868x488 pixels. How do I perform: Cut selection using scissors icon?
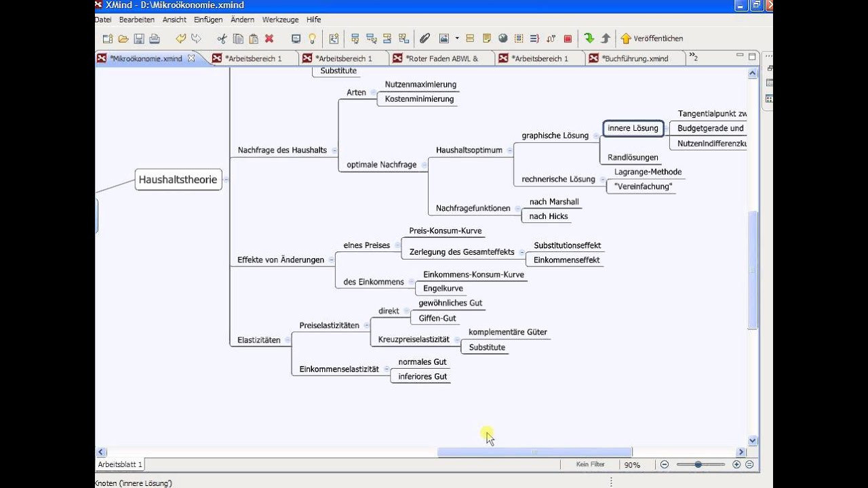(x=222, y=39)
